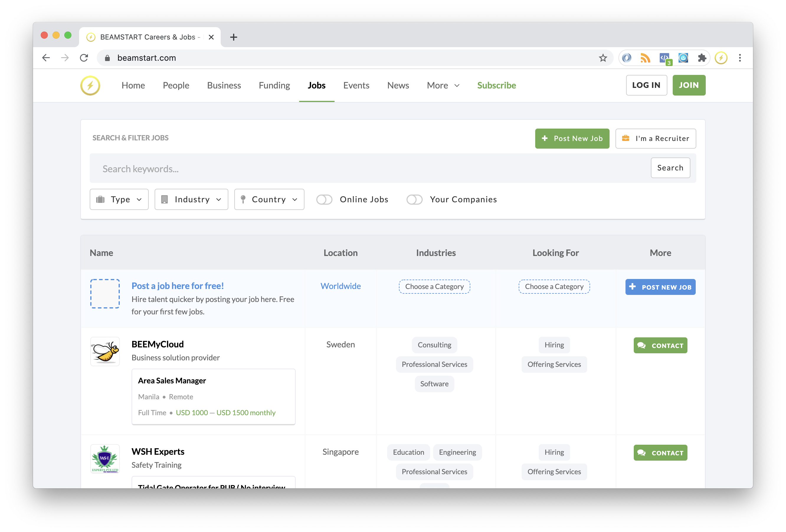Bookmark this page with the star icon
The image size is (786, 532).
pos(603,58)
